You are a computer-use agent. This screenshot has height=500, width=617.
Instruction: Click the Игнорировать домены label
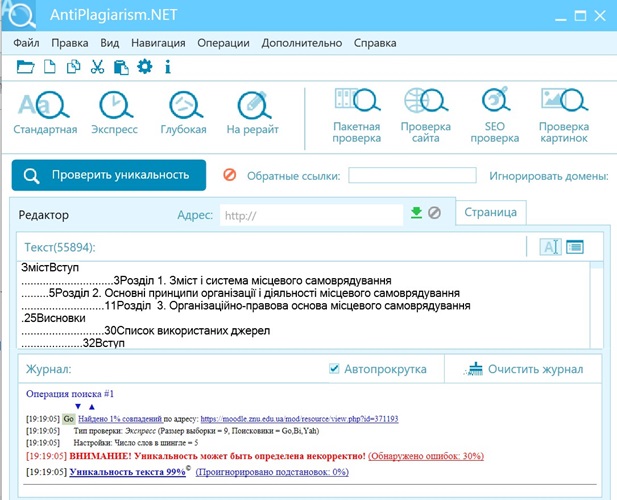(549, 176)
